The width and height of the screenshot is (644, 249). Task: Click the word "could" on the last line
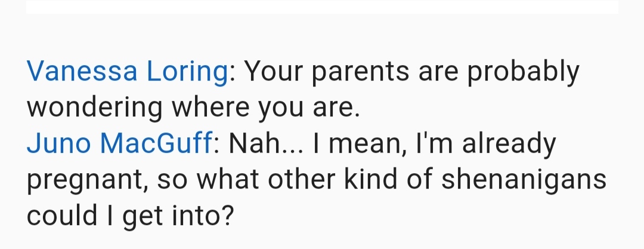62,216
